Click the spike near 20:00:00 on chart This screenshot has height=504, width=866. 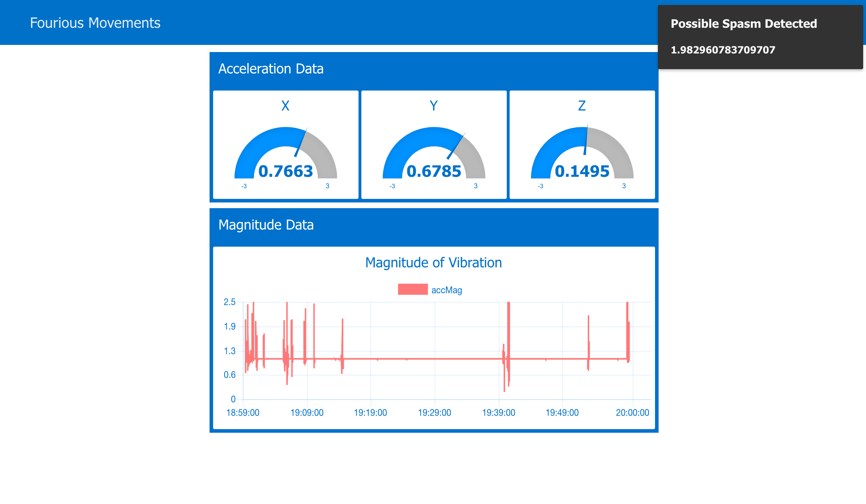coord(628,331)
